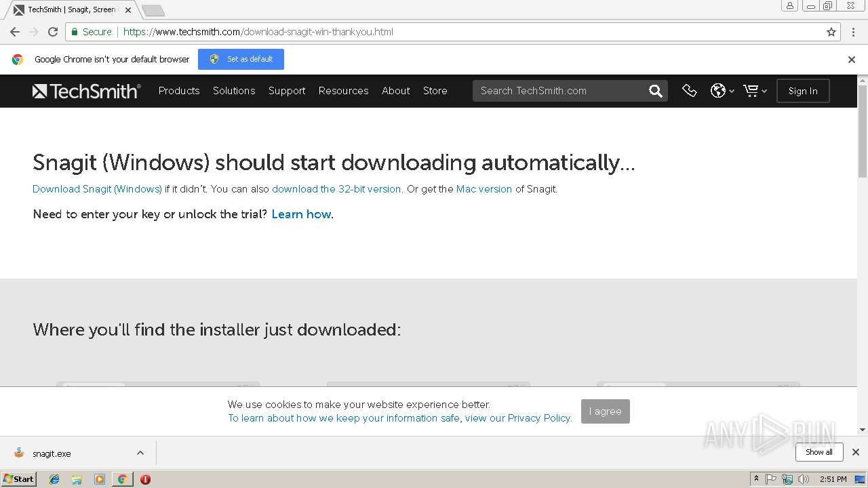This screenshot has height=488, width=868.
Task: Click the phone contact icon
Action: [690, 91]
